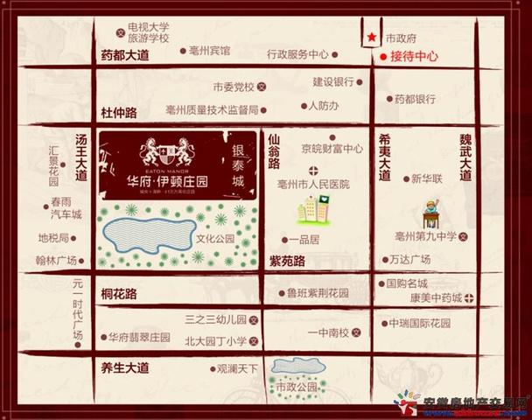The image size is (532, 420).
Task: Click the 元一时代广场 vertical label
Action: 78,310
